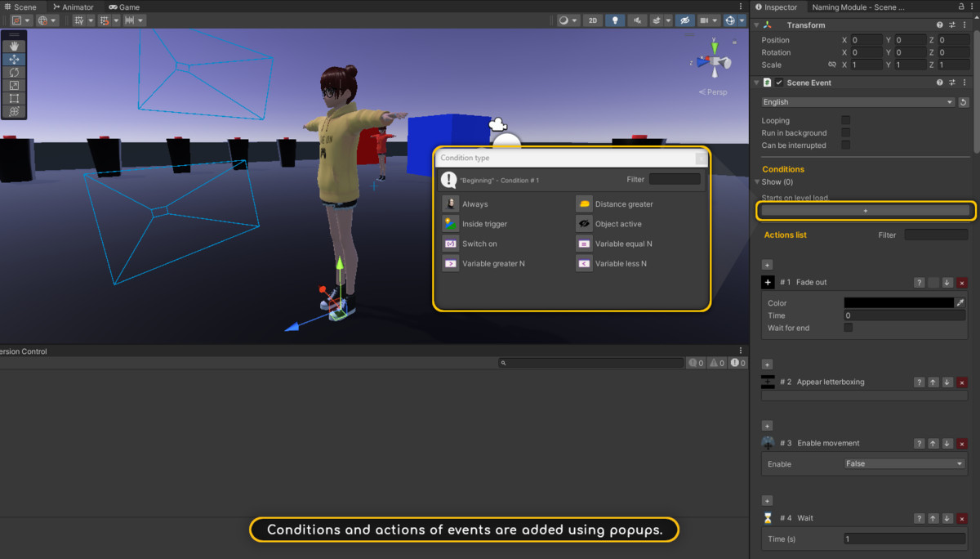Select the Rotate tool in scene toolbar
This screenshot has height=559, width=980.
14,73
